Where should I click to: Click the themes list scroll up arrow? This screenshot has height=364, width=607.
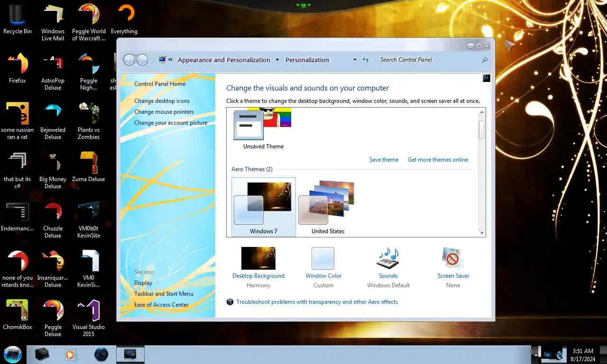[482, 113]
